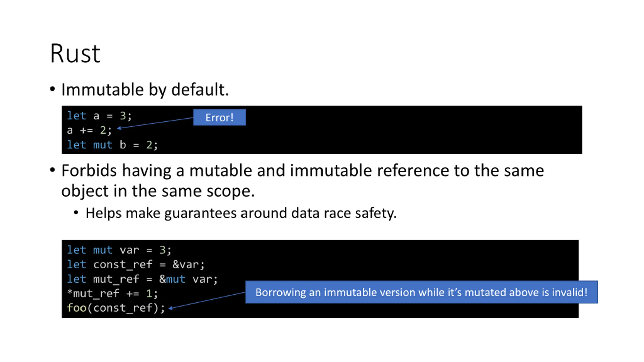
Task: Click the code line "let const_ref = &var;"
Action: (x=136, y=264)
